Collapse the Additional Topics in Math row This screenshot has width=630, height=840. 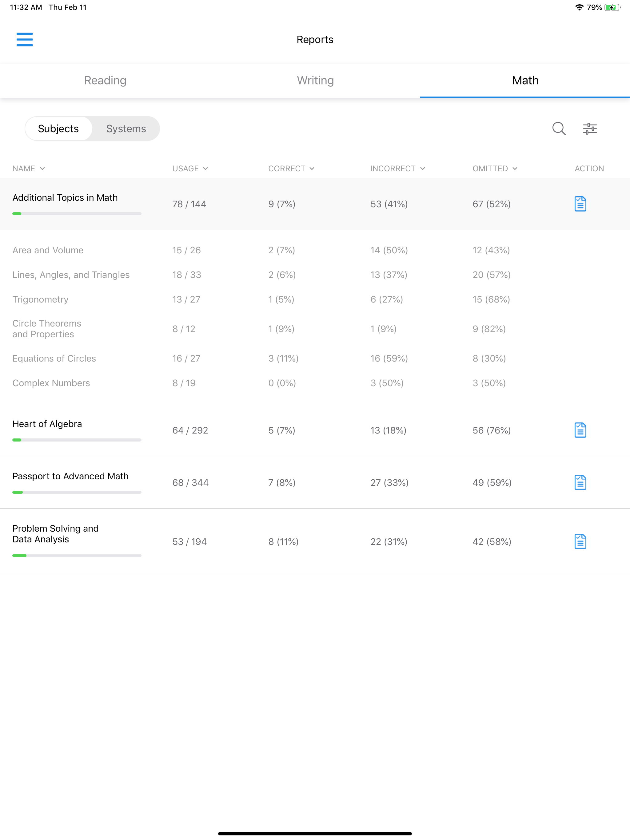coord(65,198)
